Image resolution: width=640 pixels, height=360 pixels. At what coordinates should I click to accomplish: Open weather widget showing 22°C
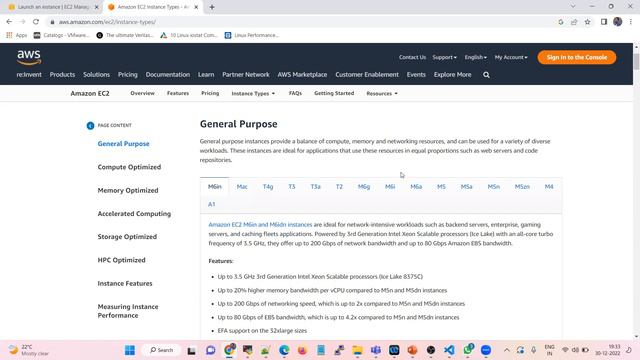coord(29,350)
